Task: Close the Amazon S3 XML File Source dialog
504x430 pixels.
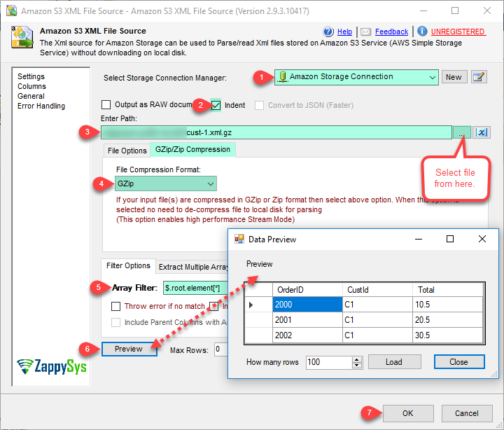Action: (x=487, y=11)
